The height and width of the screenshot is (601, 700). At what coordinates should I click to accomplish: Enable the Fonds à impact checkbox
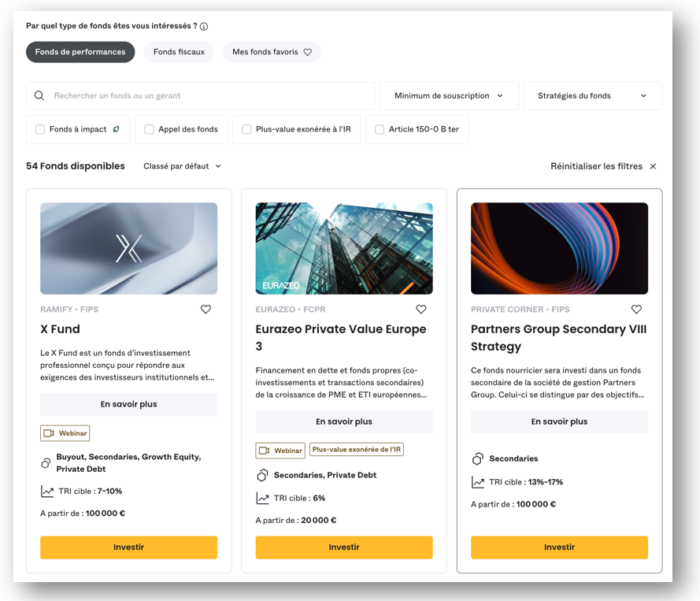pyautogui.click(x=40, y=129)
